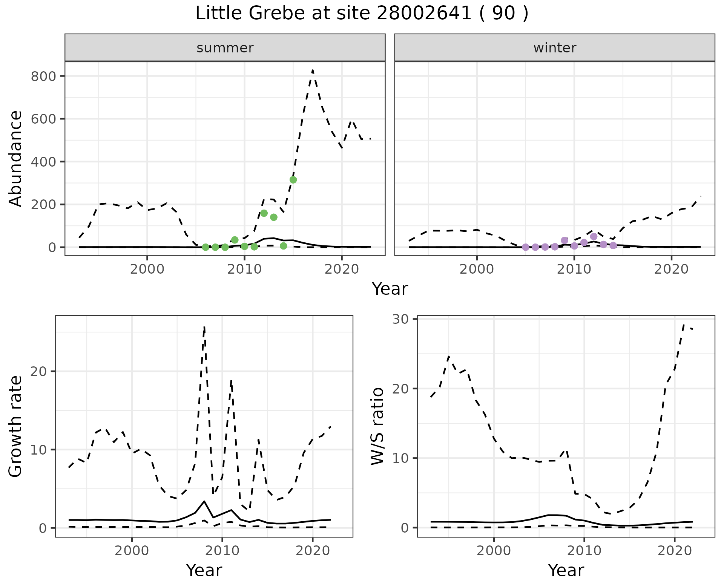Click the 2020 tick label under winter panel
This screenshot has width=724, height=588.
pyautogui.click(x=671, y=269)
